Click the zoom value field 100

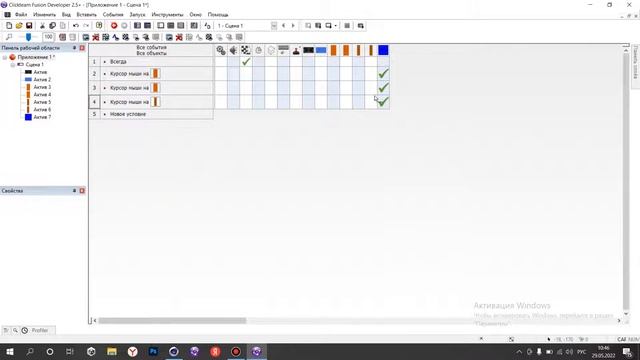coord(49,37)
